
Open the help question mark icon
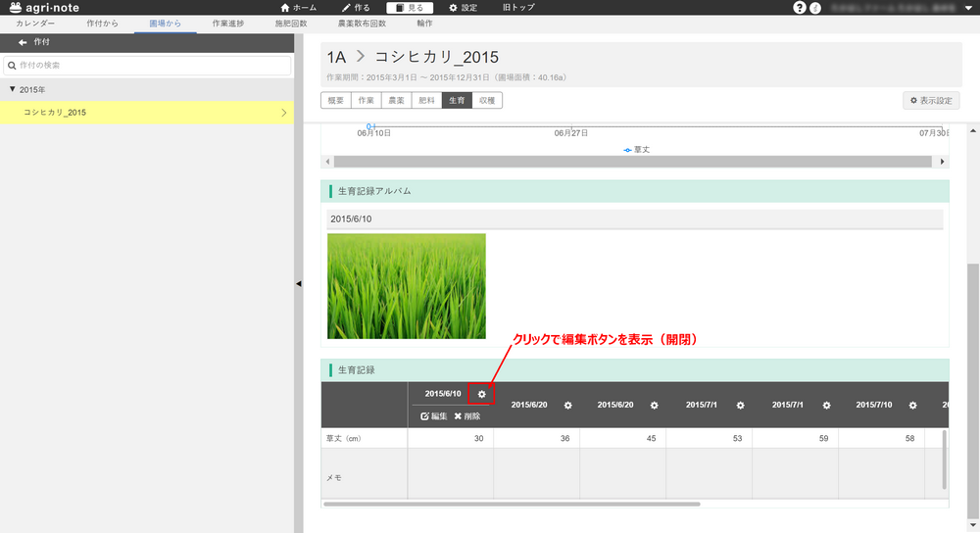800,8
